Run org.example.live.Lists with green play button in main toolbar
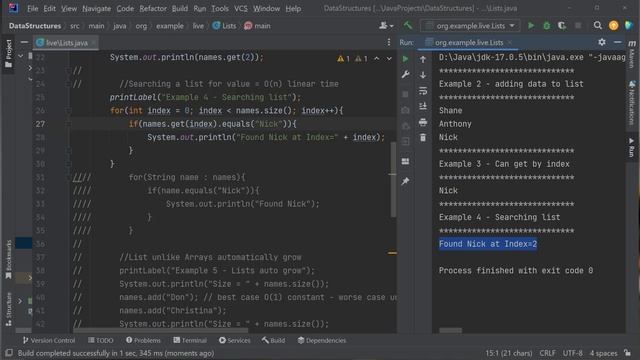 point(531,26)
